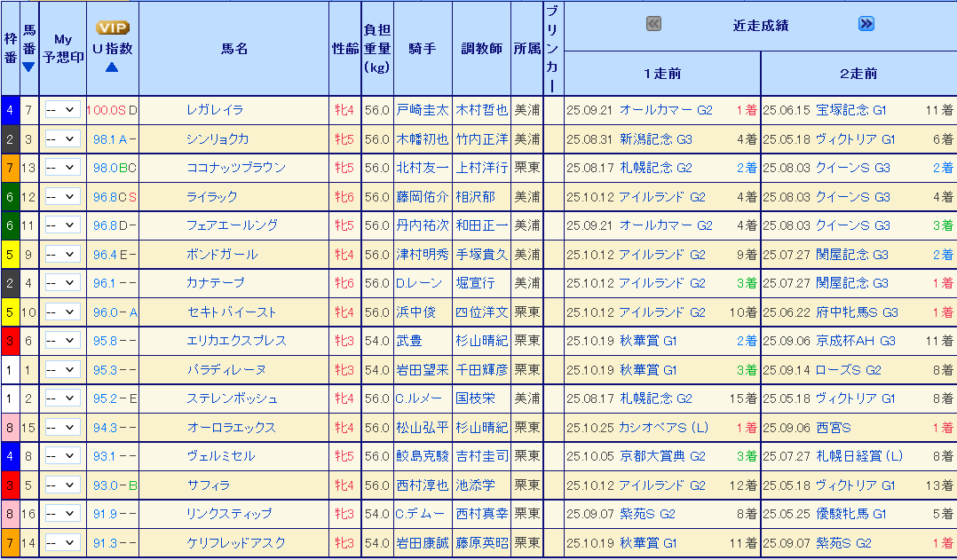Open horse link カナテープ
The width and height of the screenshot is (957, 560).
point(216,283)
